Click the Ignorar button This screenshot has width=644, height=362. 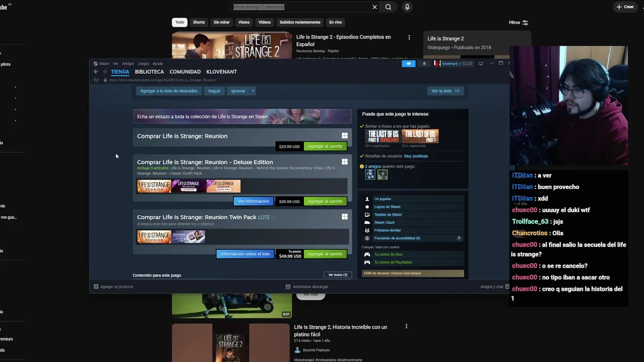point(238,91)
